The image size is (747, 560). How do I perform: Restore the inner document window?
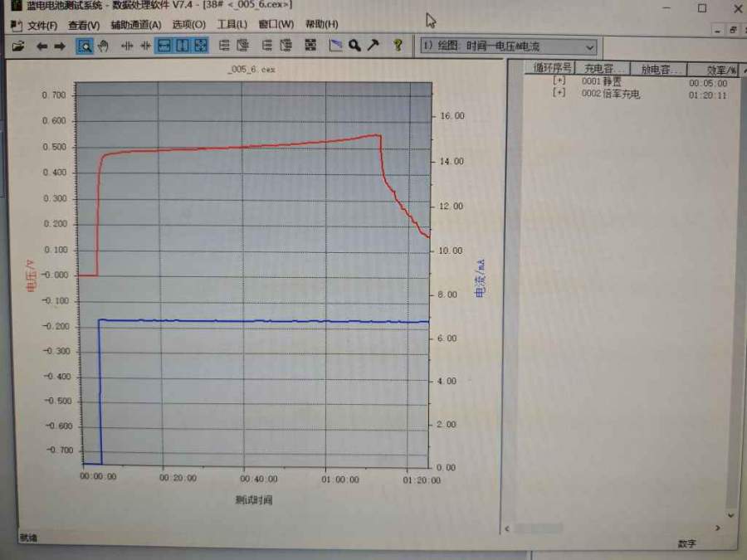(733, 30)
